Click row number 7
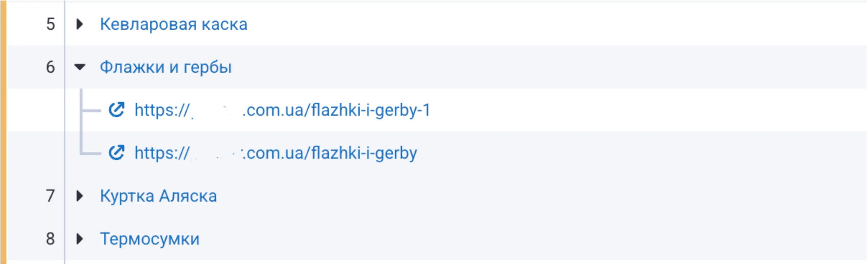This screenshot has height=264, width=868. (x=51, y=196)
